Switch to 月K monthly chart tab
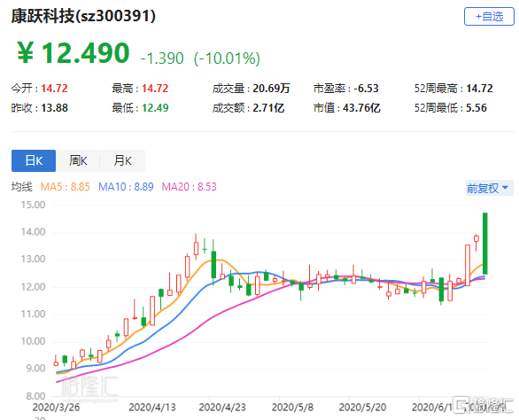Screen dimensions: 519x420 pos(122,160)
